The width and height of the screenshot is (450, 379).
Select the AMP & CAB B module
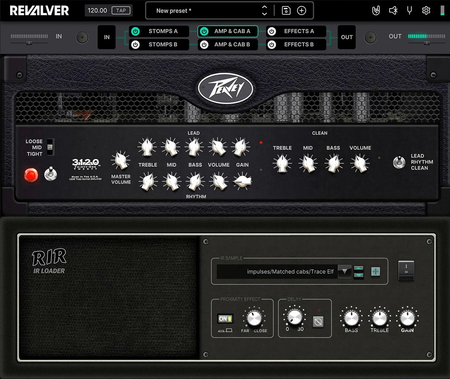tap(228, 45)
